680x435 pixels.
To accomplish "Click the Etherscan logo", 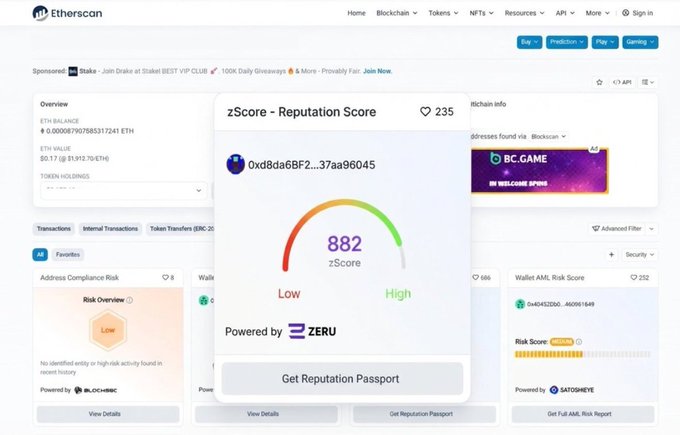I will (67, 13).
